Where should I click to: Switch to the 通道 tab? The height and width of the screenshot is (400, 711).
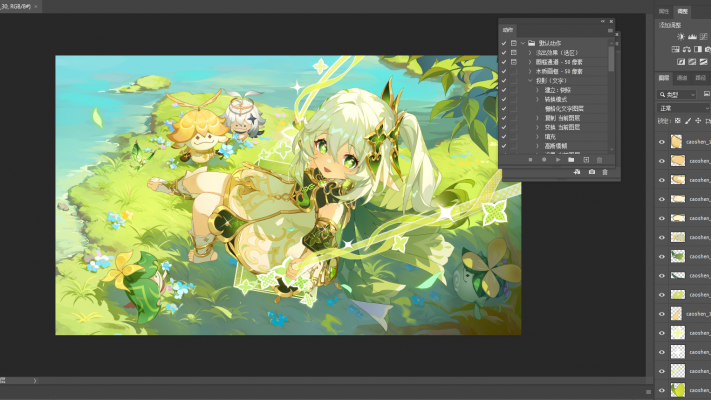682,77
